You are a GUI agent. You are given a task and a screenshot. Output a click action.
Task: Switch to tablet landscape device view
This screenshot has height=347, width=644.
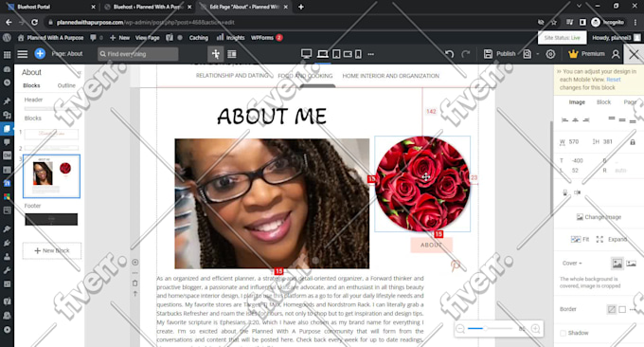point(348,54)
